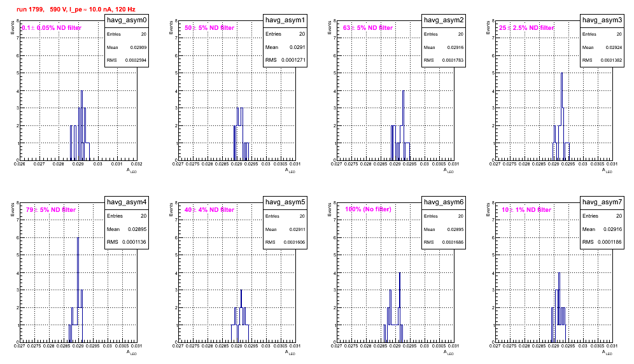Click the A_LED axis title under havg_asym7 plot
Screen dimensions: 634x364
(x=607, y=353)
